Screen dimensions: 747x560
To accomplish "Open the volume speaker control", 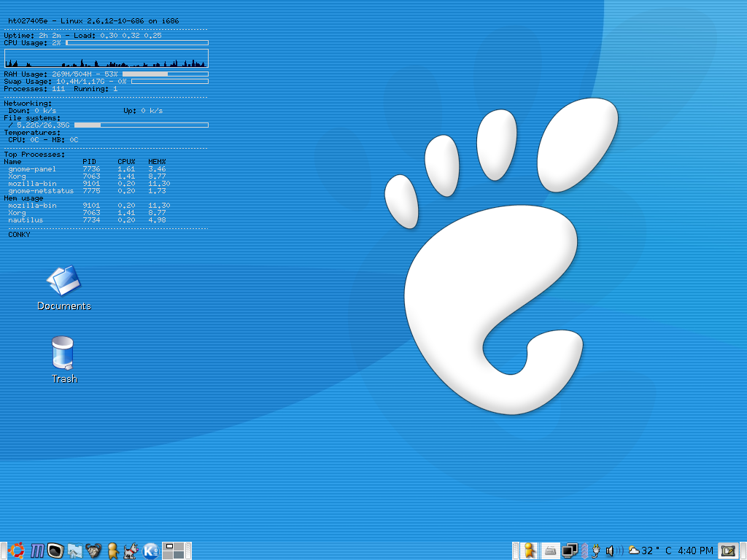I will click(x=614, y=551).
